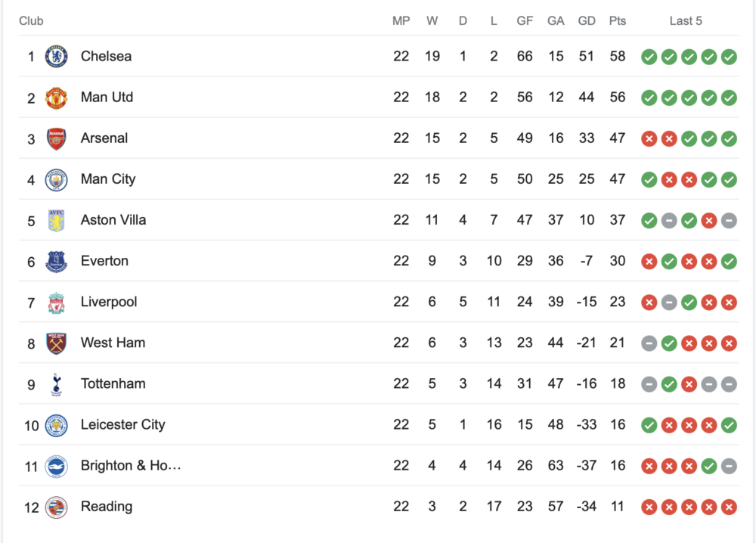Click the Tottenham cockerel crest
Viewport: 756px width, 543px height.
pyautogui.click(x=56, y=383)
